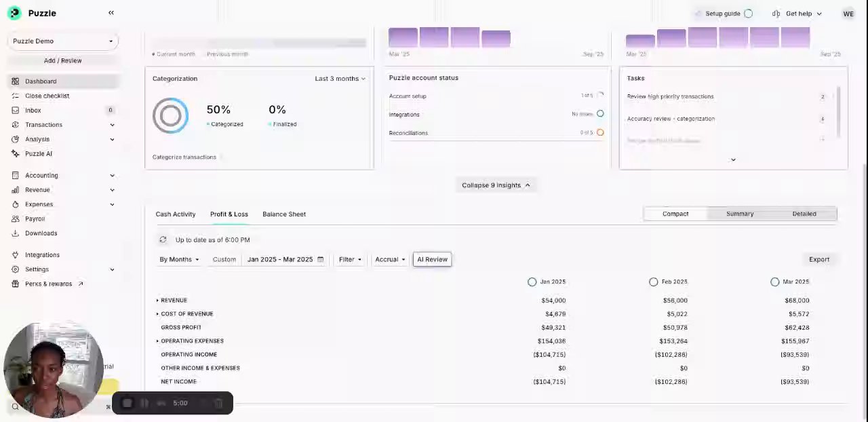Open the By Months dropdown

(x=179, y=259)
